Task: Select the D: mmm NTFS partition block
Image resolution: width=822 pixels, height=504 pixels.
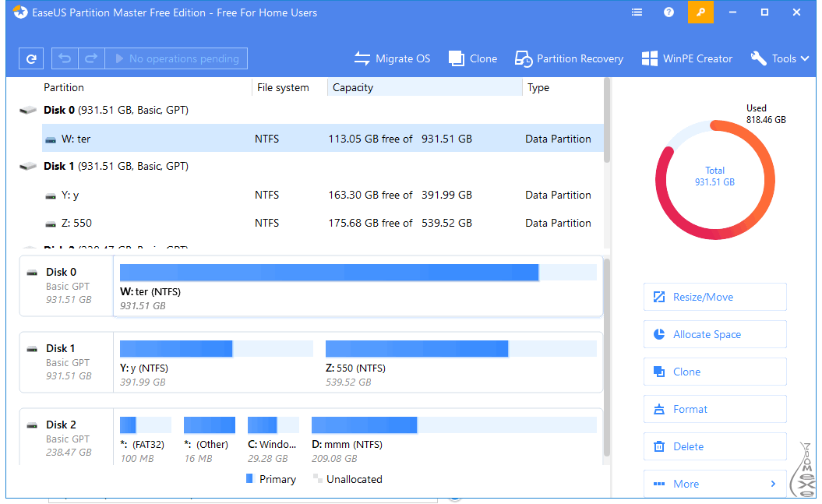Action: [454, 440]
